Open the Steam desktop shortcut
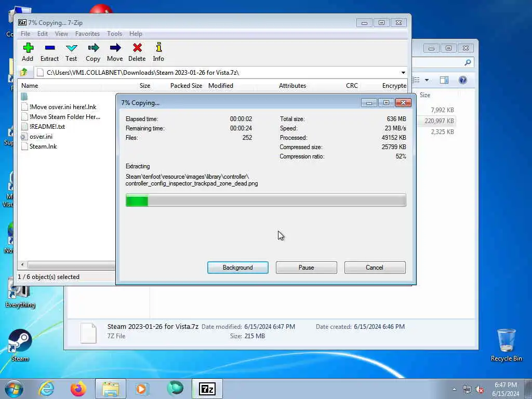Screen dimensions: 532x399 pos(20,345)
